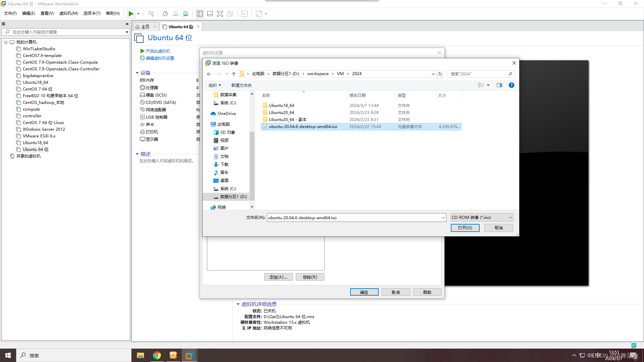This screenshot has height=362, width=644.
Task: Click the green power-on play button in toolbar
Action: tap(131, 14)
